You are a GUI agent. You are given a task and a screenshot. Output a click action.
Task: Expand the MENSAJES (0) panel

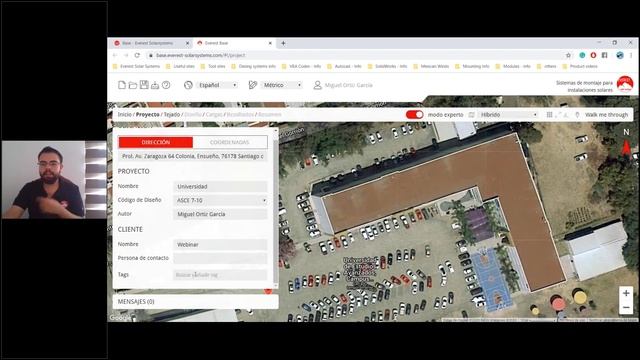click(195, 302)
